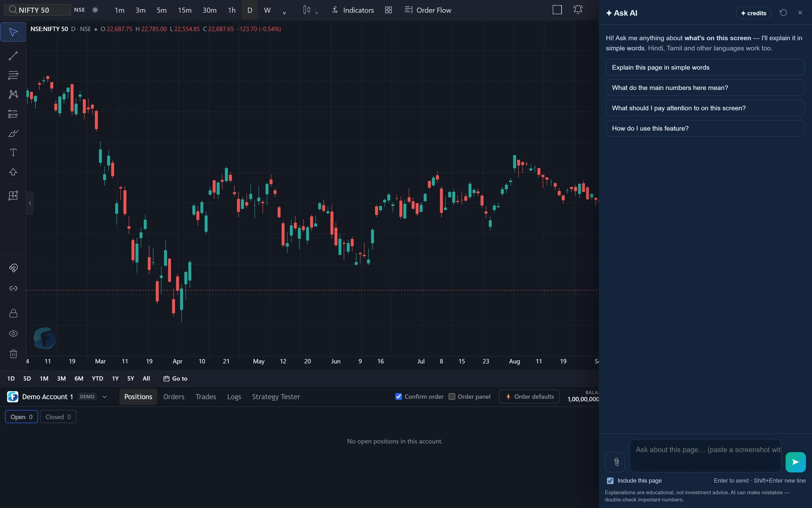Choose 'Explain this page in simple words' suggestion
812x508 pixels.
coord(705,67)
